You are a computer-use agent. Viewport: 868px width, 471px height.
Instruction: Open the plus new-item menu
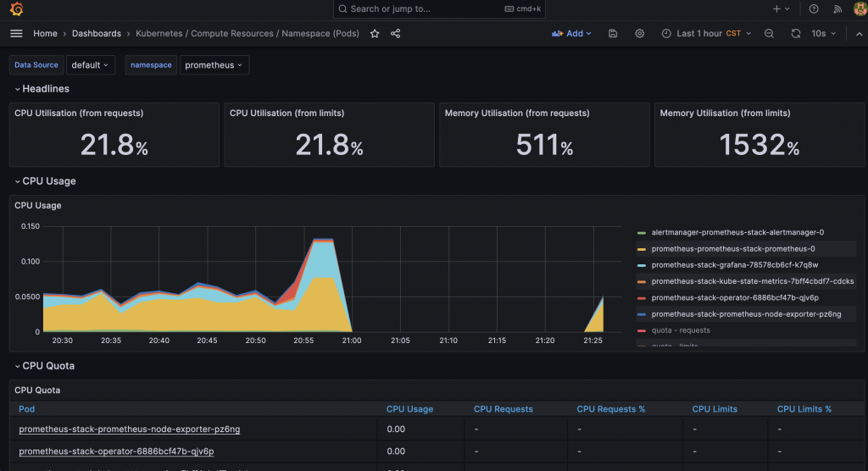[x=781, y=8]
